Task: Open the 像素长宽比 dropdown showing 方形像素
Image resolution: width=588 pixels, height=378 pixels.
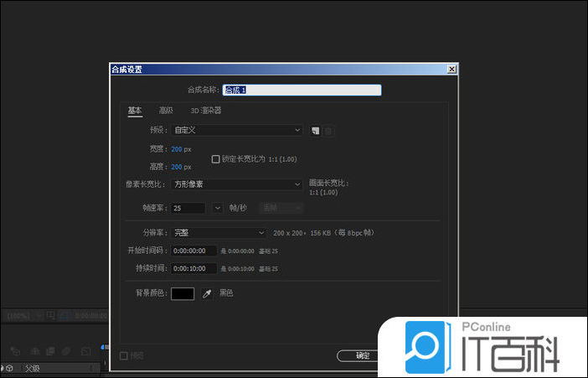Action: pyautogui.click(x=237, y=184)
